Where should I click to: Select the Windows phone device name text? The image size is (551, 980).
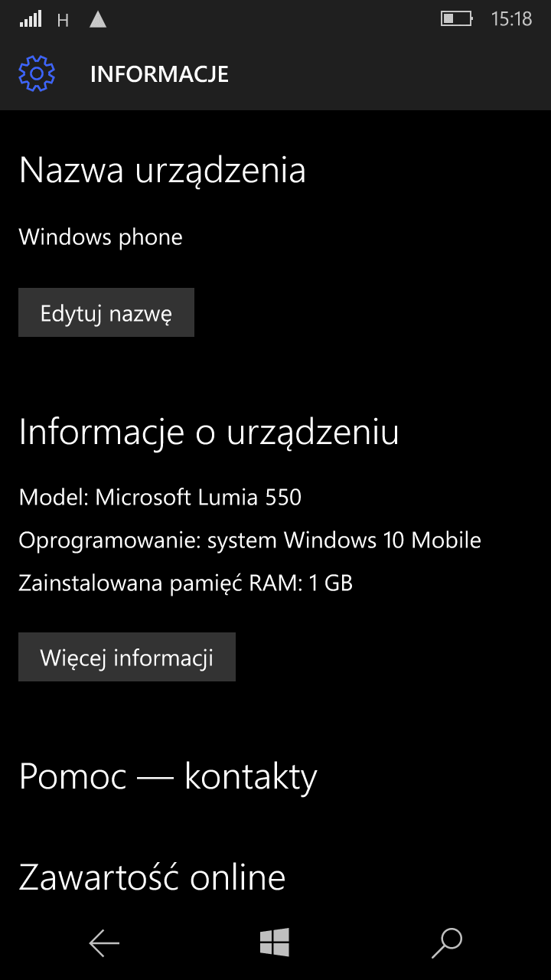point(101,237)
